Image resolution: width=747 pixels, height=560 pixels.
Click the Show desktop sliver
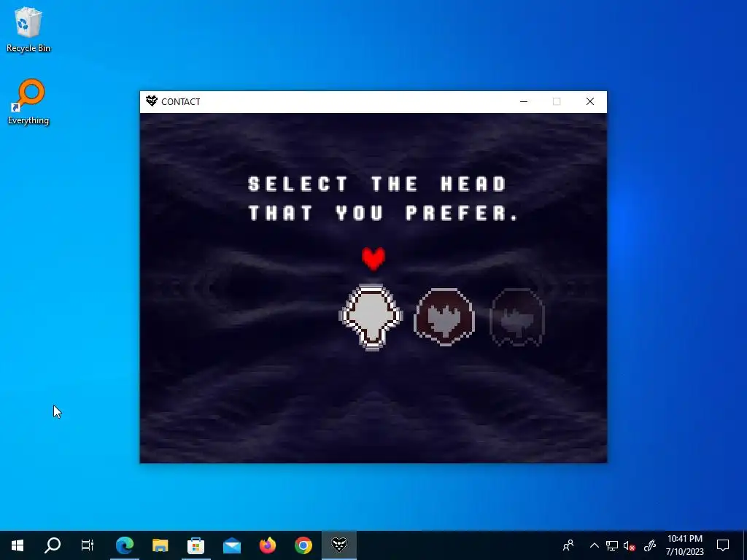point(745,545)
